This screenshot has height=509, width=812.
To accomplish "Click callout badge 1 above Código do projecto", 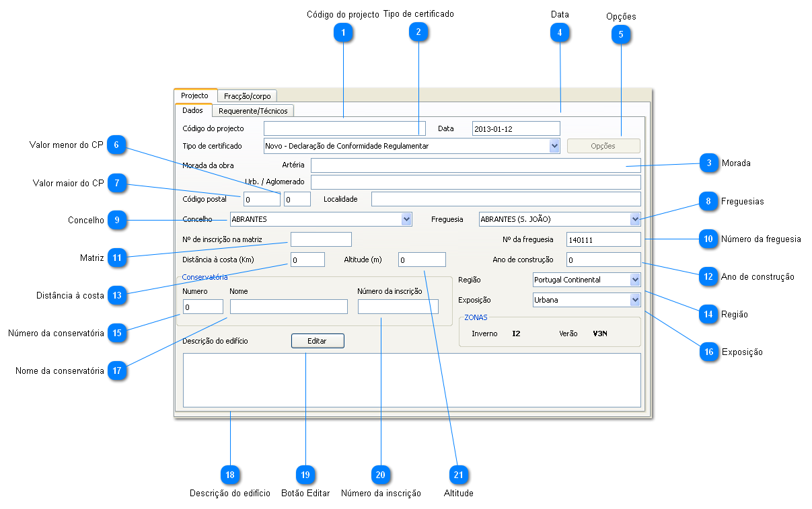I will 343,32.
